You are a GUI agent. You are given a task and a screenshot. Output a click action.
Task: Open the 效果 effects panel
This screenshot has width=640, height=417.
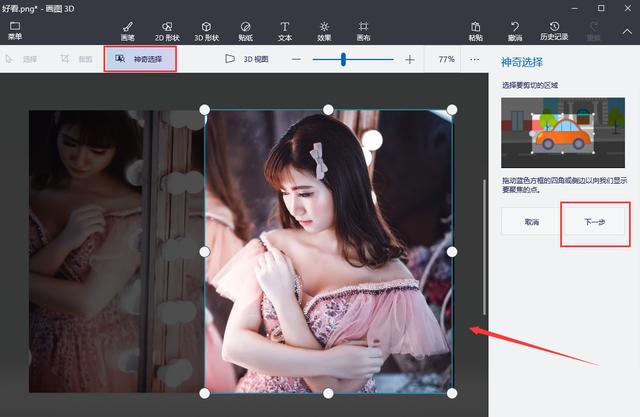324,30
